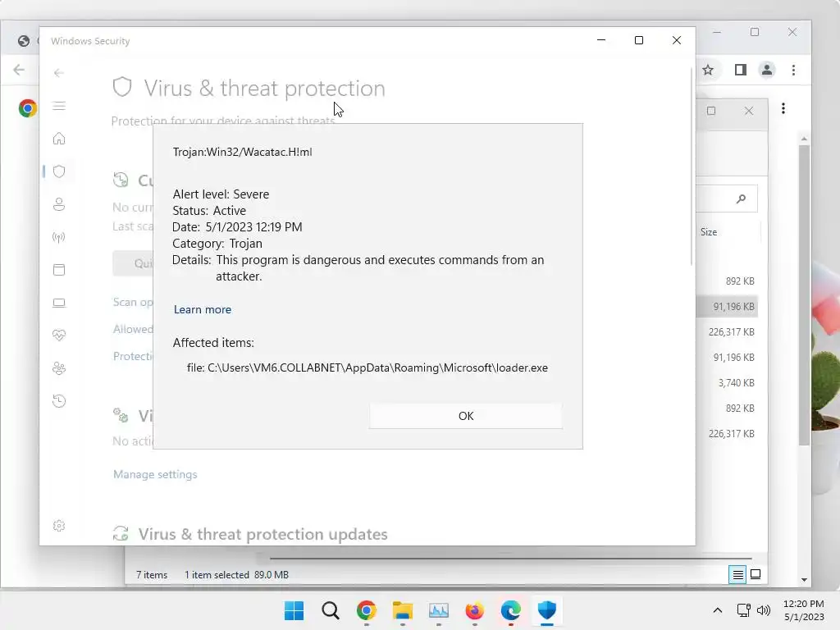Open Chrome three-dot menu

pos(793,70)
